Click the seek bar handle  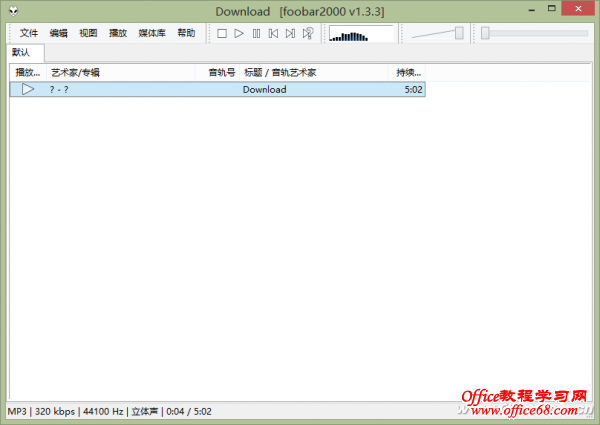(485, 33)
